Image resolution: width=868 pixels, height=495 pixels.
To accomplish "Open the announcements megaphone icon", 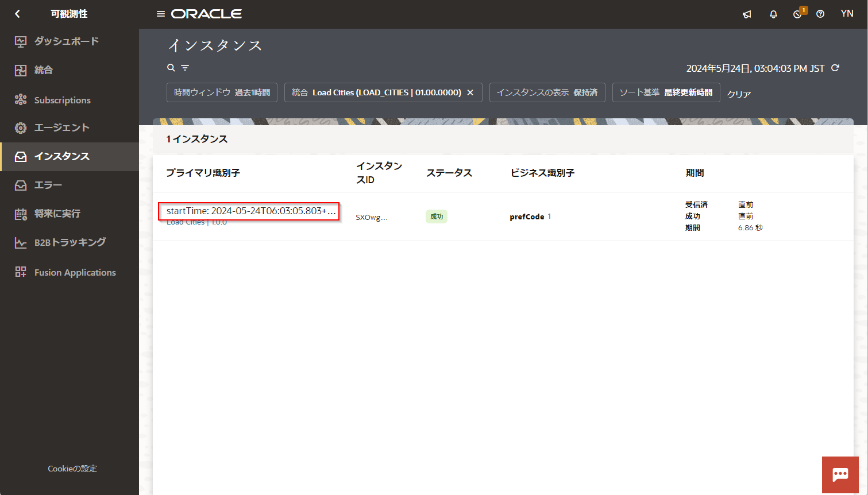I will coord(747,14).
